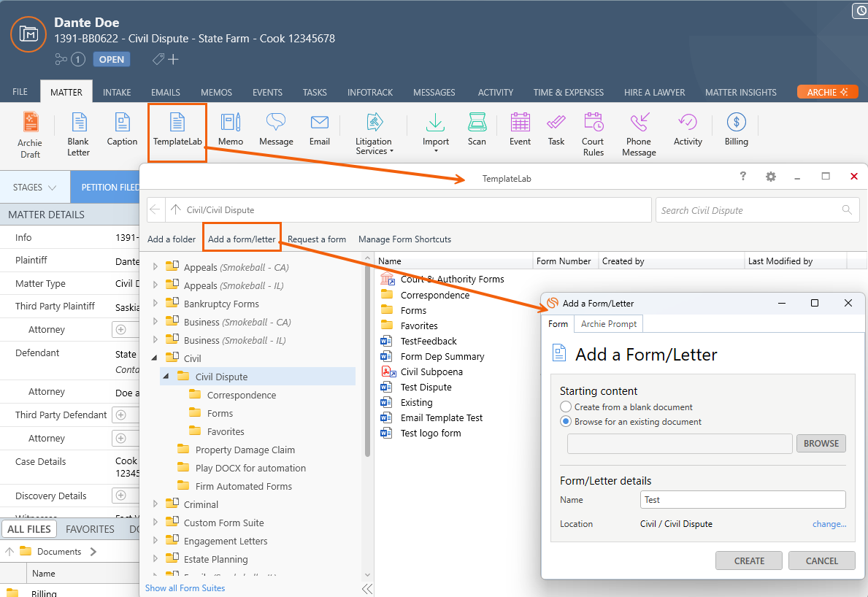Image resolution: width=868 pixels, height=597 pixels.
Task: Create a new Memo
Action: pyautogui.click(x=230, y=129)
